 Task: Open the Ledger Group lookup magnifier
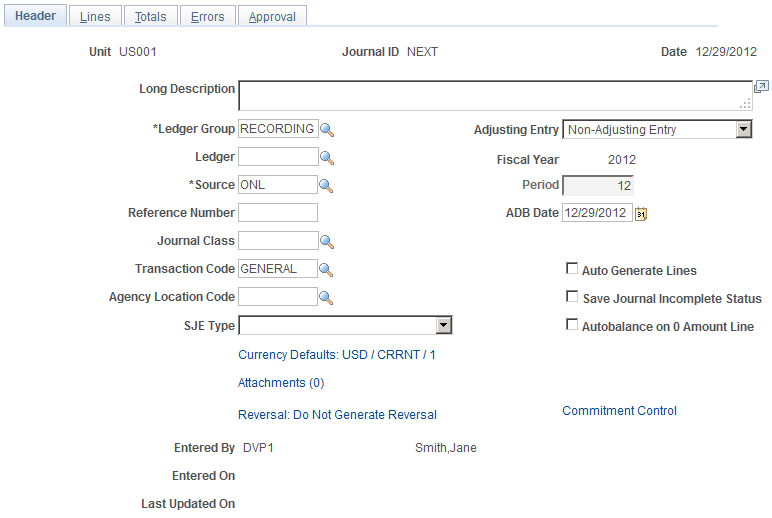coord(327,130)
